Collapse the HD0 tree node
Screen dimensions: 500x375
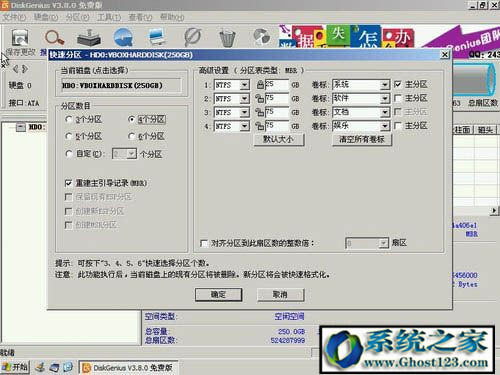21,127
